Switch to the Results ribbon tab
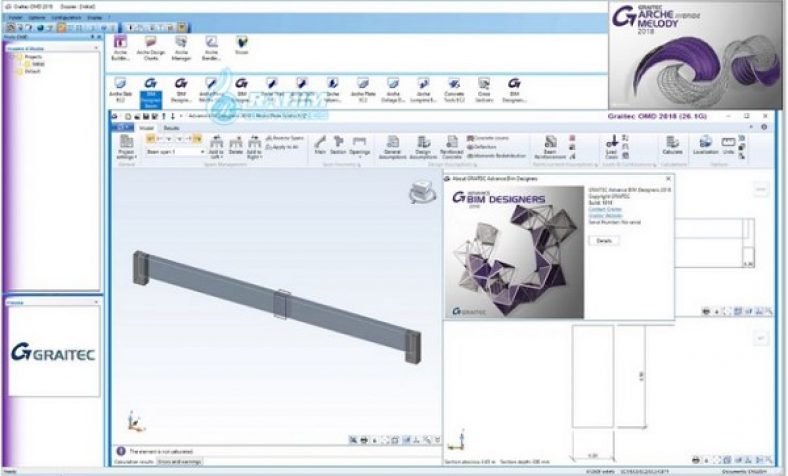The width and height of the screenshot is (788, 476). 171,128
